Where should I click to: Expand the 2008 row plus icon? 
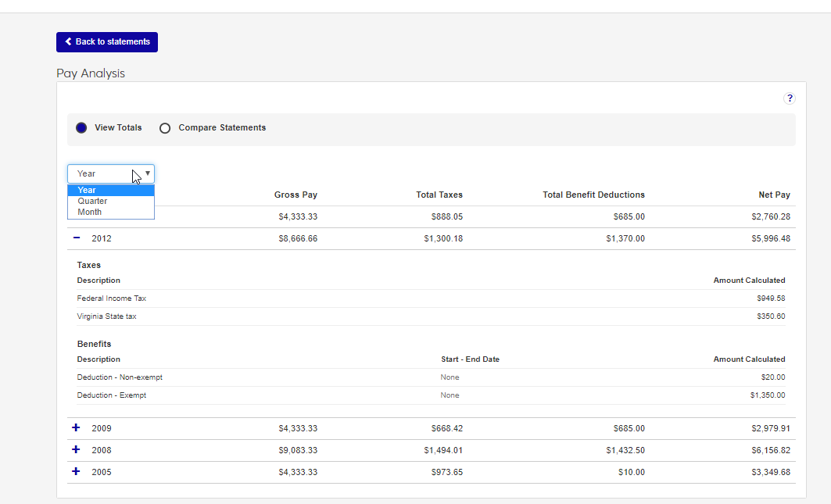tap(76, 450)
